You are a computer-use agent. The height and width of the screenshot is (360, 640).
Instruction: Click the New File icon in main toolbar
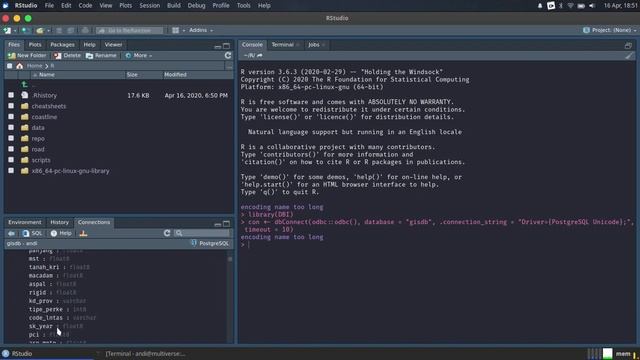[x=7, y=30]
